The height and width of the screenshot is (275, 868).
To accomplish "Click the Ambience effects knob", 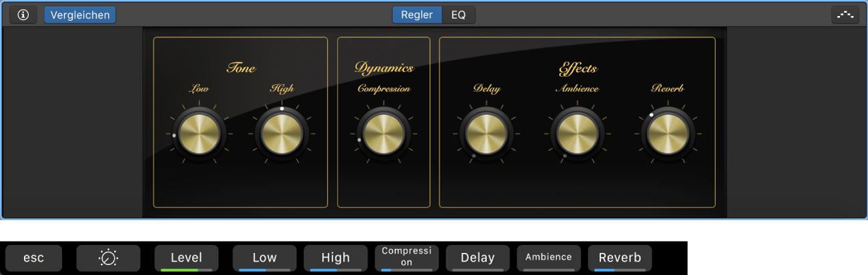I will pos(577,134).
